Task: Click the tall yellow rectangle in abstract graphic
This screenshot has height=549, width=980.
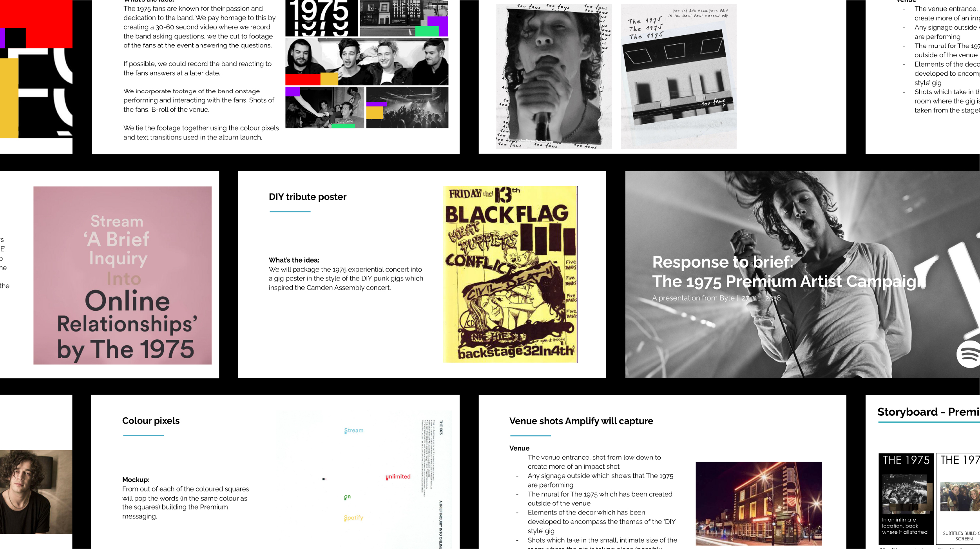Action: click(x=9, y=98)
